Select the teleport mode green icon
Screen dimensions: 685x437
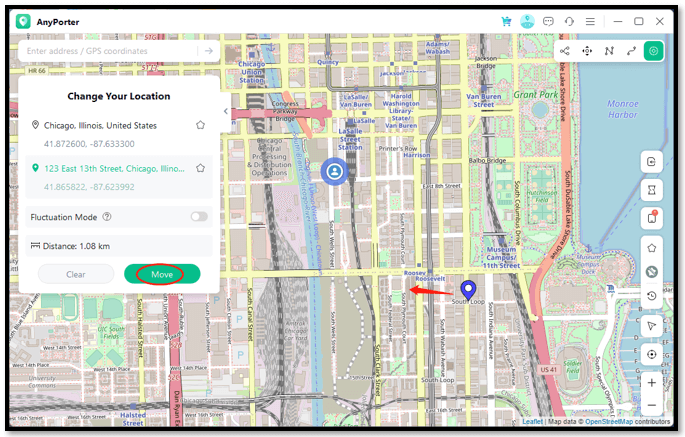tap(654, 51)
